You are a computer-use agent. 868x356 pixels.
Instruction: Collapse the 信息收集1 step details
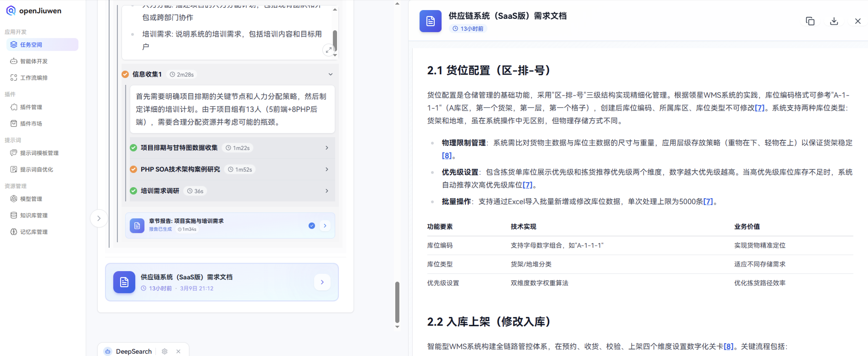[x=330, y=74]
